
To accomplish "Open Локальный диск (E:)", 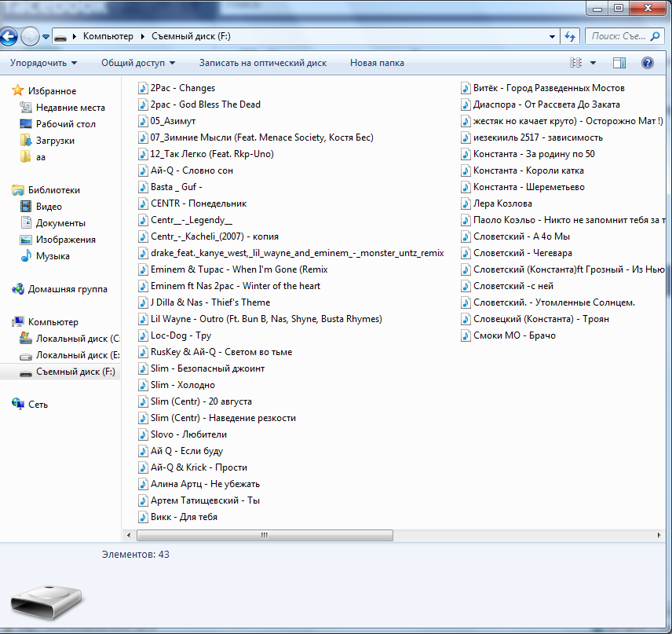I will pyautogui.click(x=78, y=355).
